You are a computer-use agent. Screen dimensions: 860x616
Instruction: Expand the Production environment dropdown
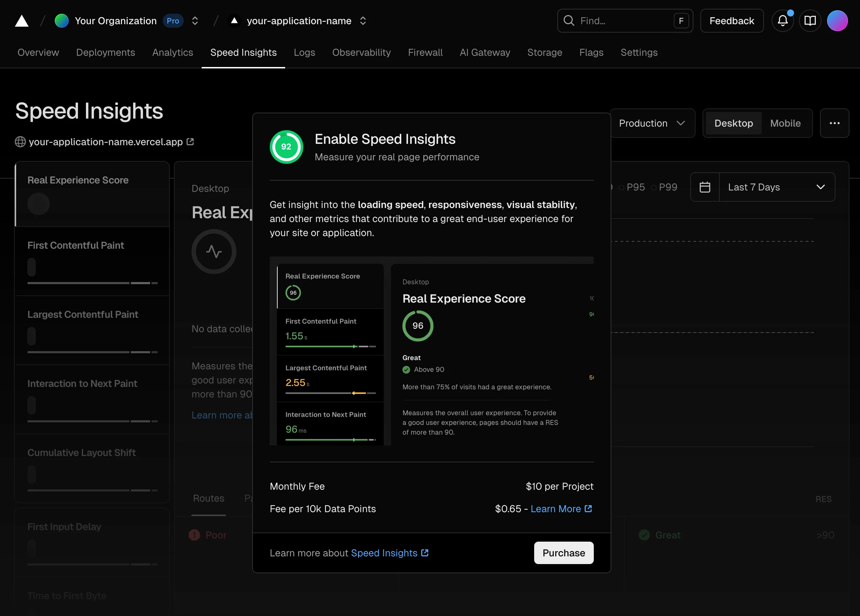pos(652,123)
